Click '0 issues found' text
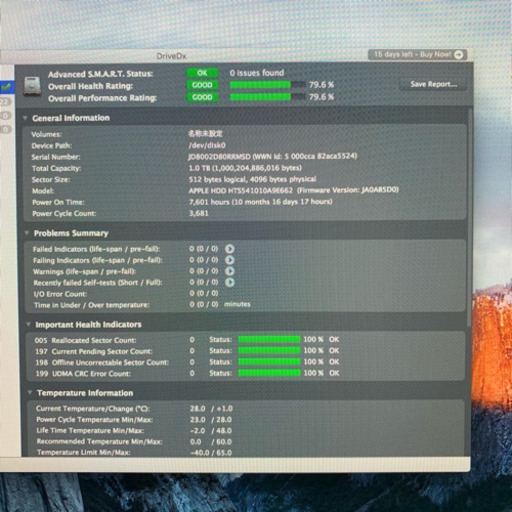 (257, 73)
